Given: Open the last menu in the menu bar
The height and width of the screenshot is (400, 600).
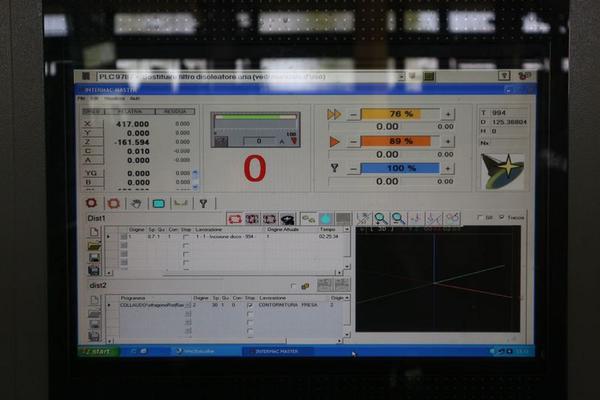Looking at the screenshot, I should pos(135,98).
